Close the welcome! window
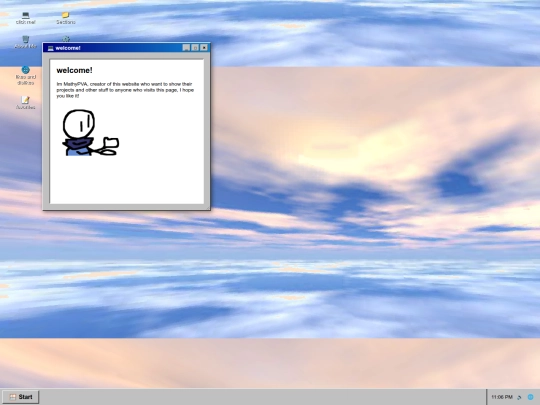540x405 pixels. pyautogui.click(x=204, y=48)
